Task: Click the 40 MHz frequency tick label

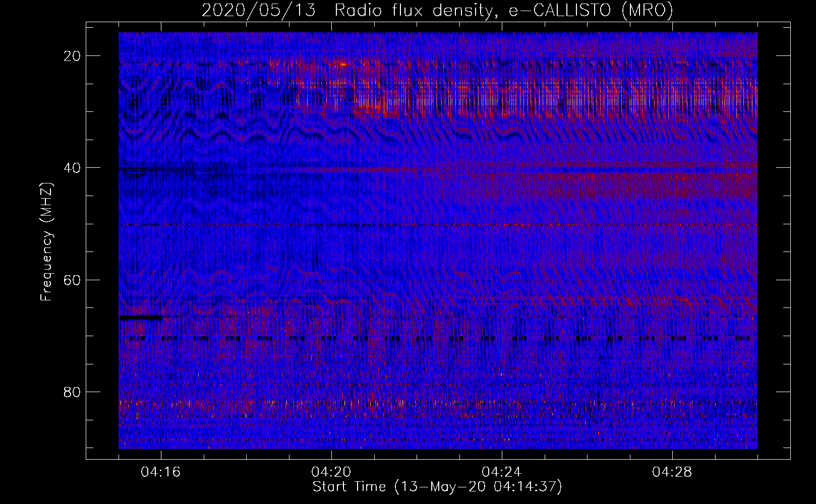Action: pos(73,168)
